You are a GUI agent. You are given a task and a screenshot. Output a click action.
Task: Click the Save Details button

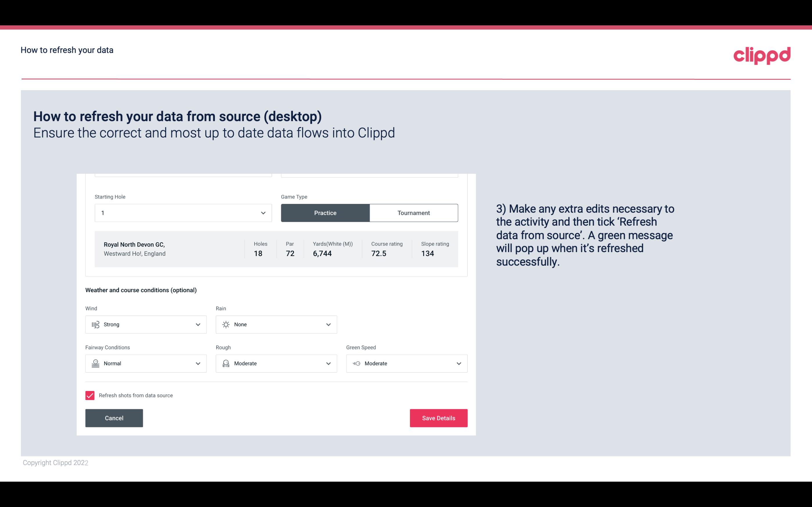pos(438,418)
